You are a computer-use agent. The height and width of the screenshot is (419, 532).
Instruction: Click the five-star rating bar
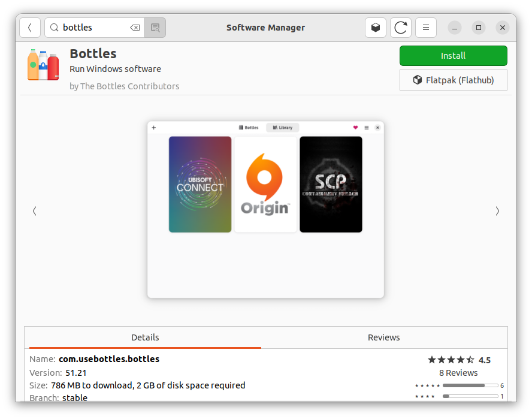tap(470, 385)
